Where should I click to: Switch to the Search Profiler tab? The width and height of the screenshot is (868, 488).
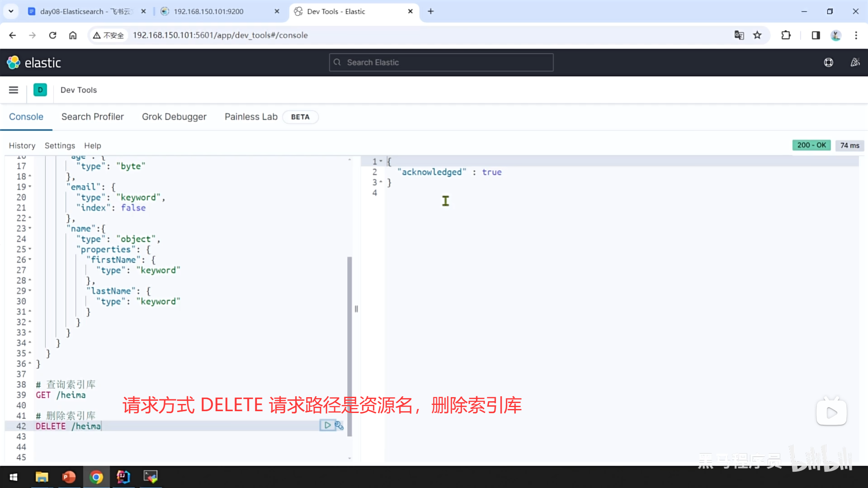pyautogui.click(x=92, y=117)
